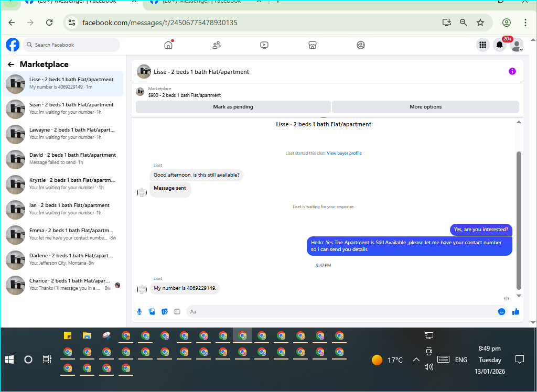Click the site information icon in address bar
Image resolution: width=537 pixels, height=392 pixels.
point(71,23)
